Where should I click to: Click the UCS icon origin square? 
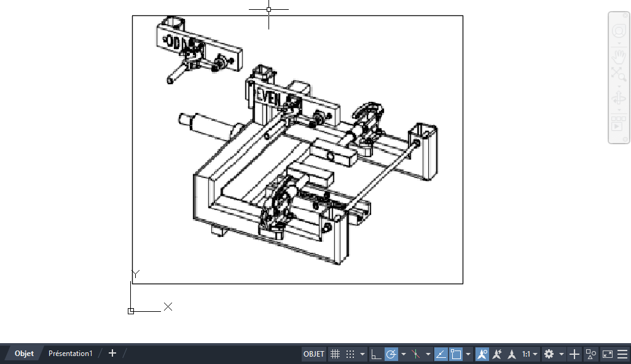pos(131,311)
